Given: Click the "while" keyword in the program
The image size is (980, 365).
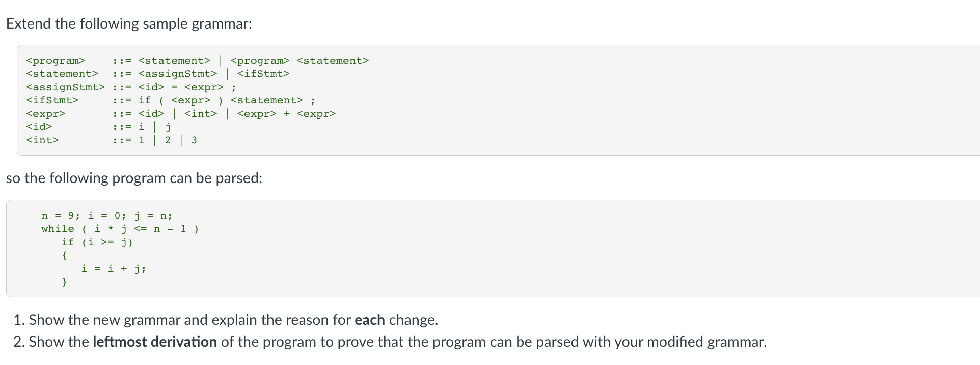Looking at the screenshot, I should coord(58,229).
